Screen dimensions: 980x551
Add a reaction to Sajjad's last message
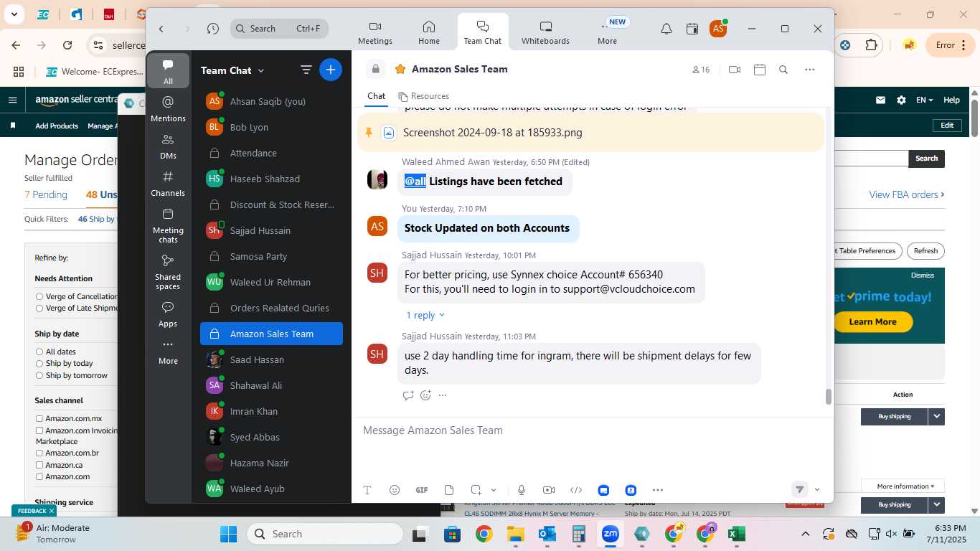pos(425,395)
